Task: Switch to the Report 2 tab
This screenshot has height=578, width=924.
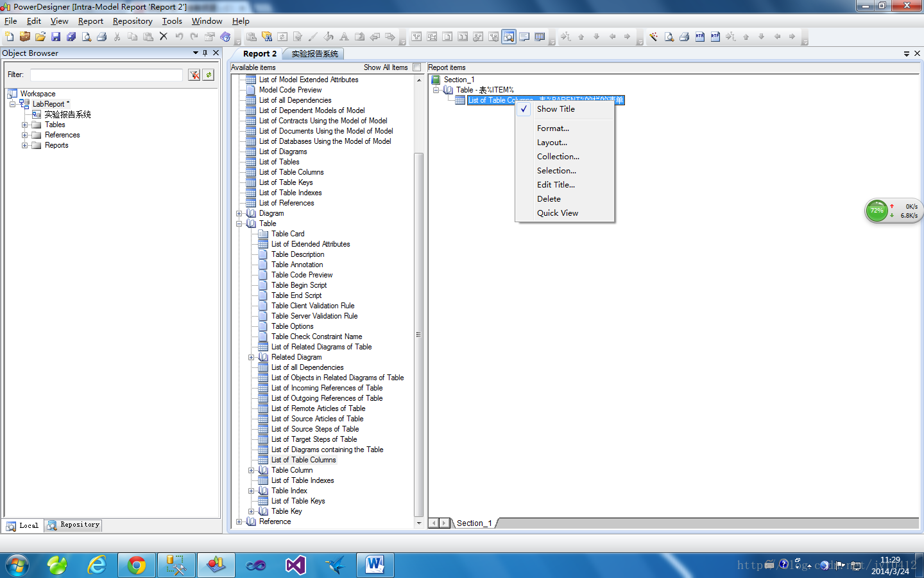Action: [260, 54]
